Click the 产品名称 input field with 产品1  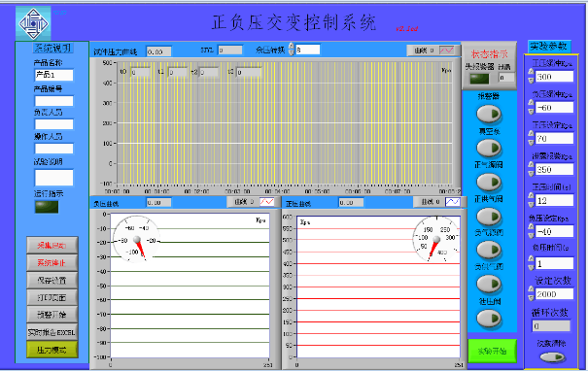coord(54,75)
